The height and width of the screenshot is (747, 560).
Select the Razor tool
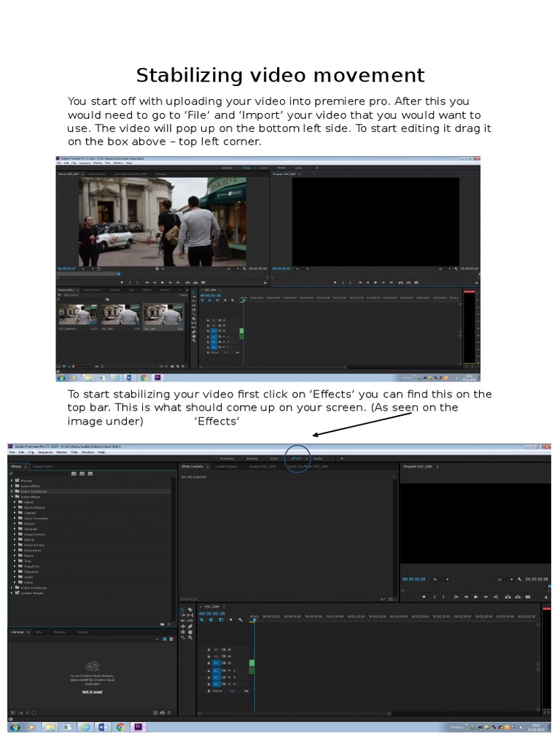coord(190,610)
